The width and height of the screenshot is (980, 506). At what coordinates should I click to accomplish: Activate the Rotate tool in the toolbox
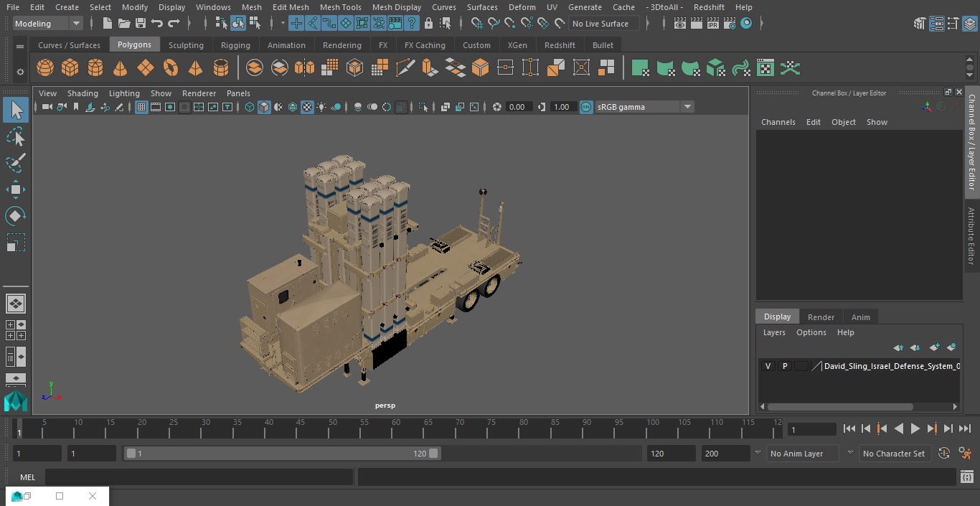coord(16,216)
